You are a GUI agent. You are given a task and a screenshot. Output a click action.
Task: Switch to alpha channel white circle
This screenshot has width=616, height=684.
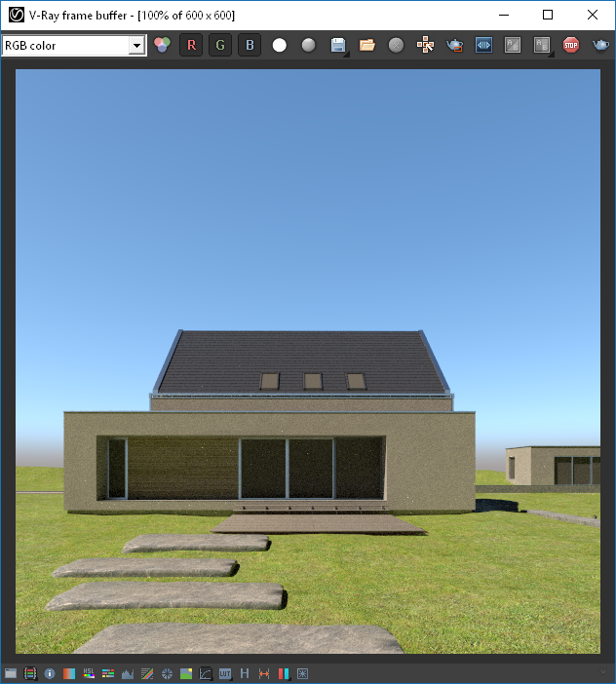pos(279,46)
